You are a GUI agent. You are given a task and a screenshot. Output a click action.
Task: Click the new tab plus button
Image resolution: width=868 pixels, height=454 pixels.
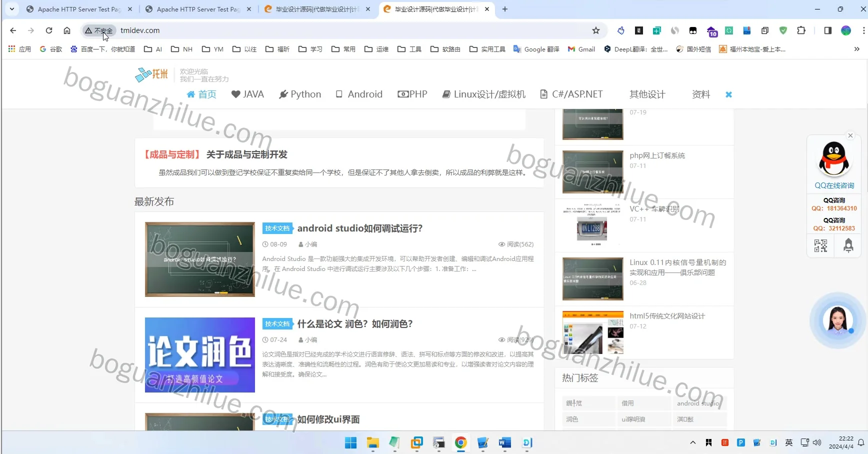coord(505,9)
